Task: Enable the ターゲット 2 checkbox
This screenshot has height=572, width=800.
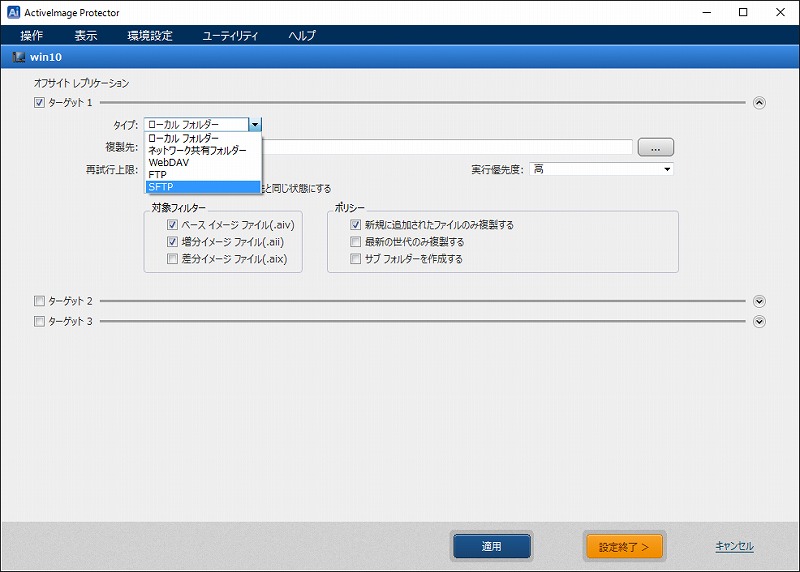Action: 39,301
